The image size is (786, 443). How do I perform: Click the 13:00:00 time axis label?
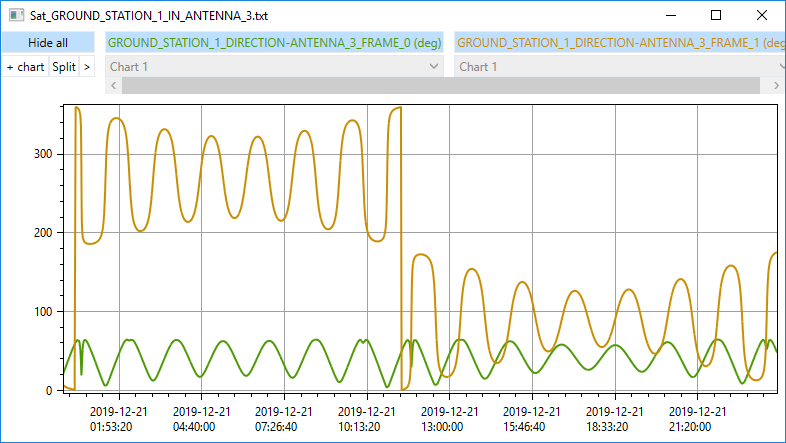448,418
